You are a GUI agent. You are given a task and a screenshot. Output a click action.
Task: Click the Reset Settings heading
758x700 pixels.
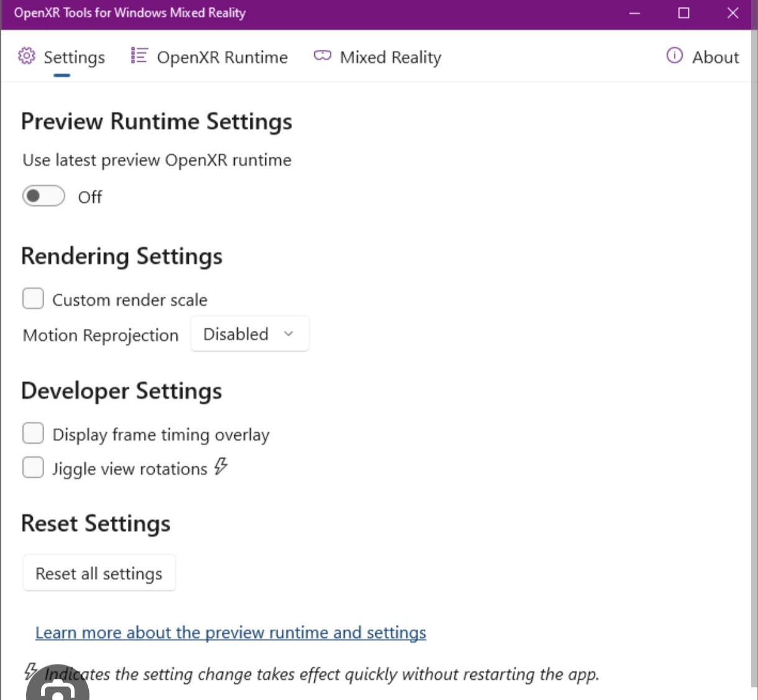coord(96,523)
